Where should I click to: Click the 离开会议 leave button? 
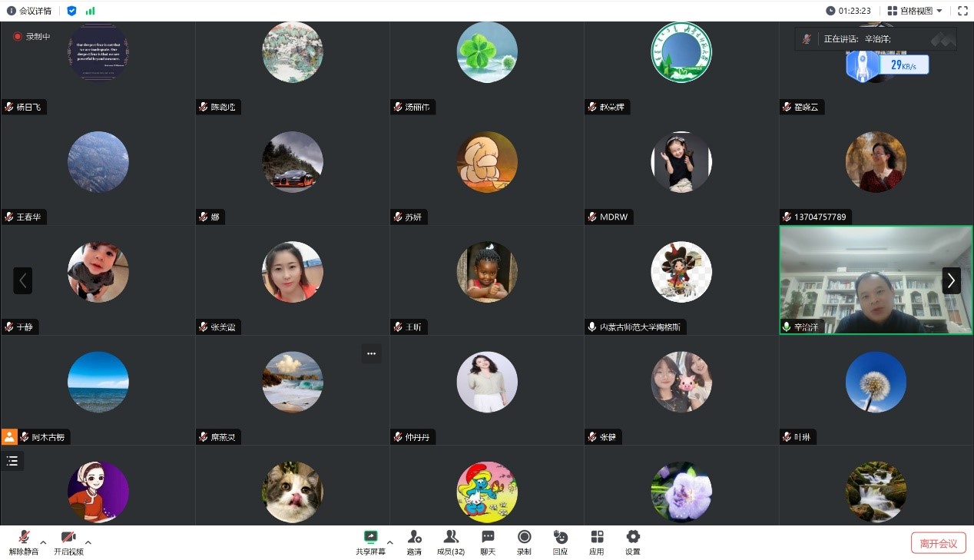click(938, 543)
